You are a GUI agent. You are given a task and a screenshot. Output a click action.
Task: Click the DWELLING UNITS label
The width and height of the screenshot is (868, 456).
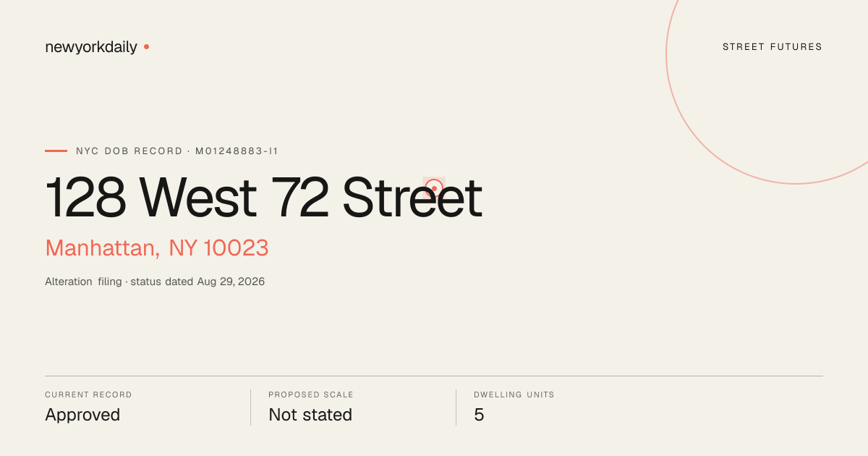514,395
